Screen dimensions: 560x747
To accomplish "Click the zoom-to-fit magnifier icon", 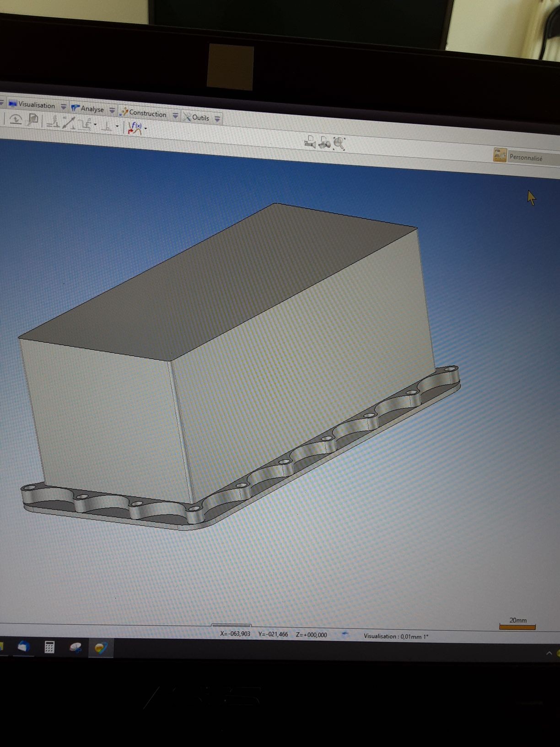I will (x=339, y=144).
